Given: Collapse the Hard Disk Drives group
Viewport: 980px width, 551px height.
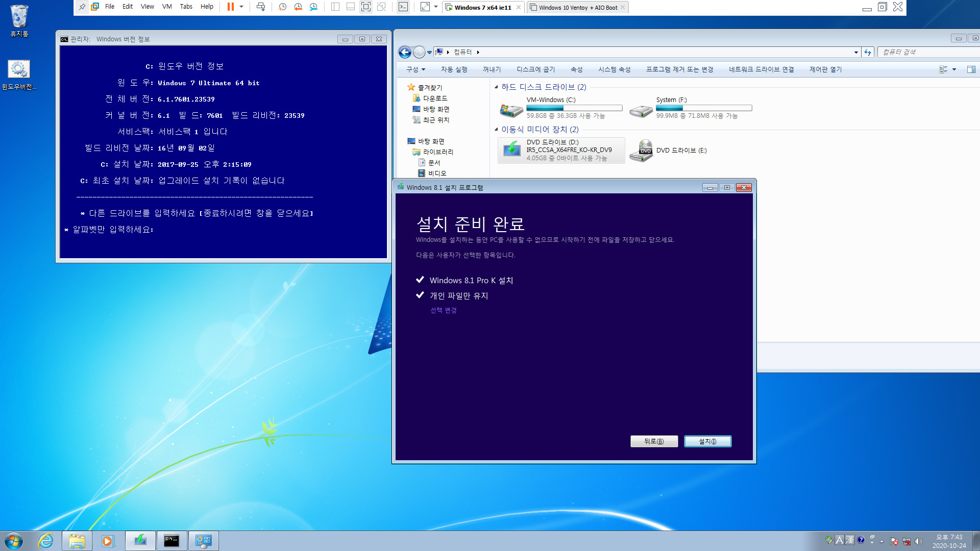Looking at the screenshot, I should [496, 87].
